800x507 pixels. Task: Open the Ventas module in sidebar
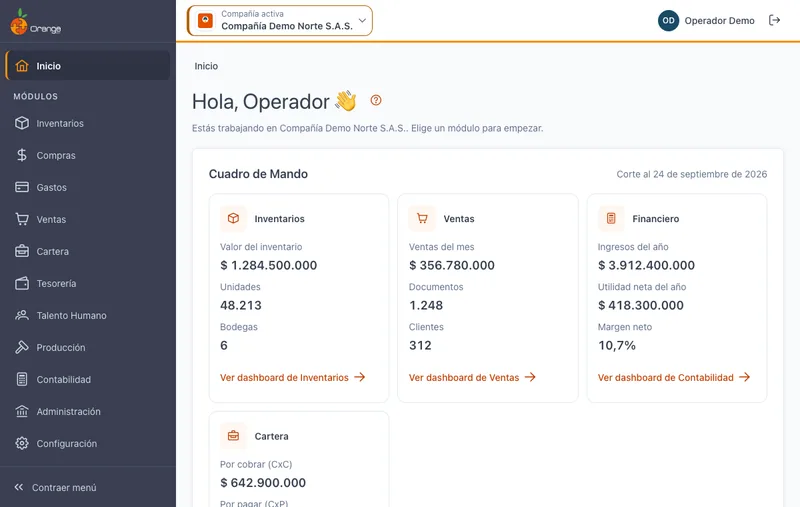pyautogui.click(x=88, y=219)
